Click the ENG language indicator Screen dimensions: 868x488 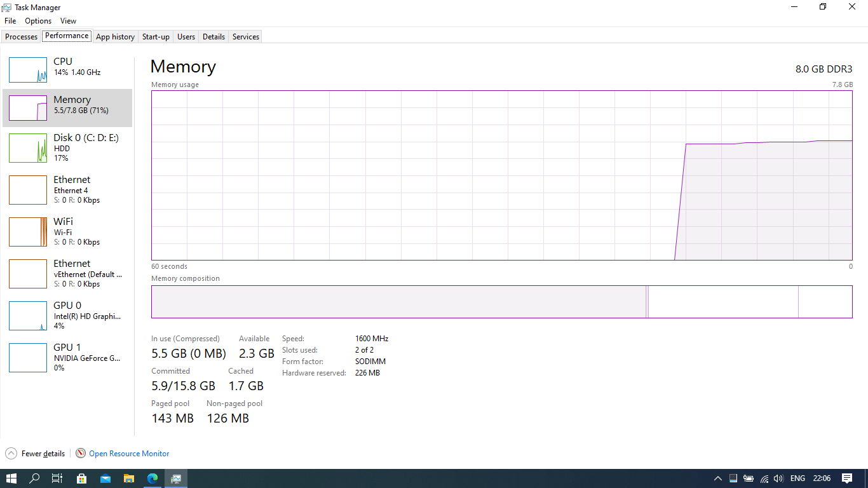pyautogui.click(x=797, y=478)
